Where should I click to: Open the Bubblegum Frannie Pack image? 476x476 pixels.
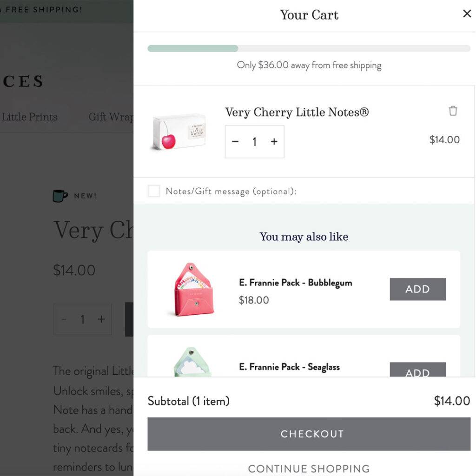point(192,289)
